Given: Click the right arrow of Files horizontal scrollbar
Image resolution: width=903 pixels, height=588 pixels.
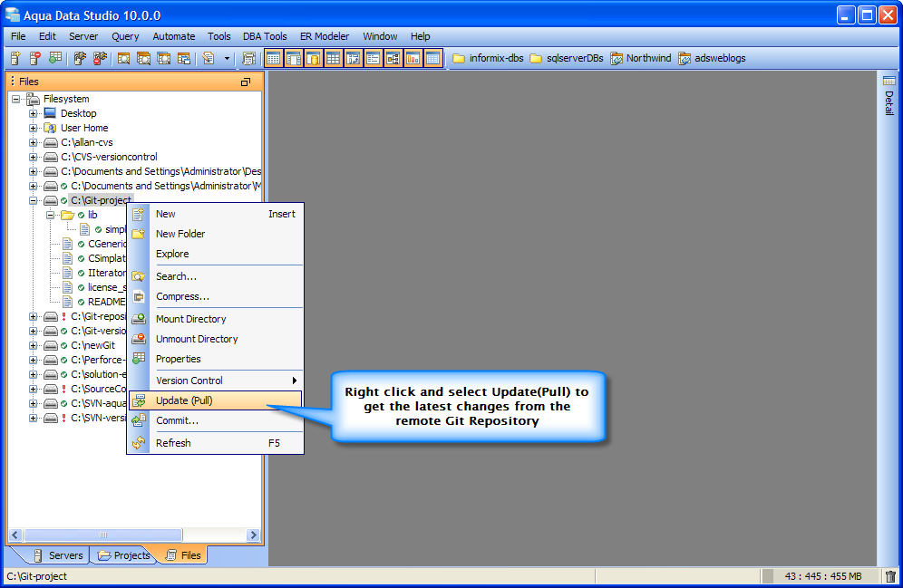Looking at the screenshot, I should pyautogui.click(x=252, y=535).
